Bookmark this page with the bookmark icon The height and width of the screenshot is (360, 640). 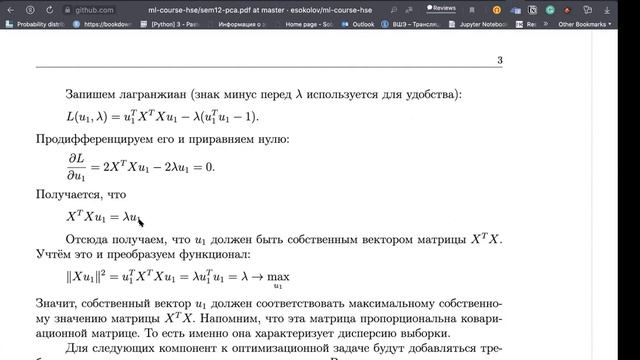click(x=472, y=10)
